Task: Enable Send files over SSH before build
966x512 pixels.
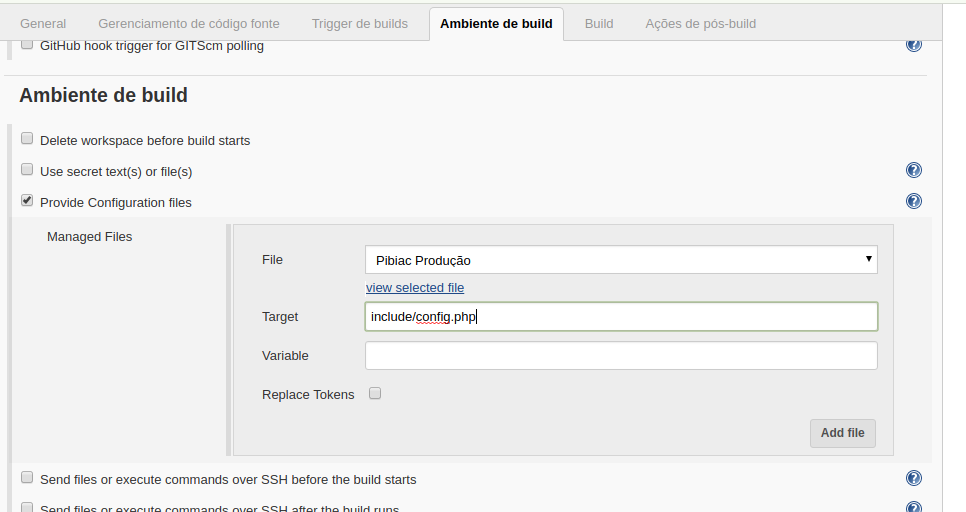Action: (x=27, y=477)
